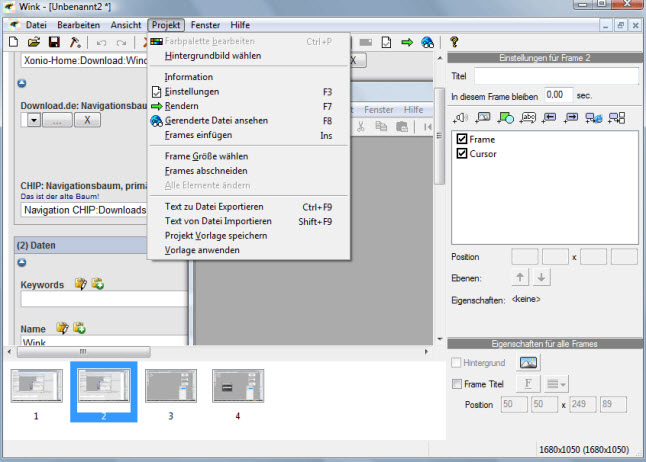Open the title alignment dropdown button

(556, 384)
